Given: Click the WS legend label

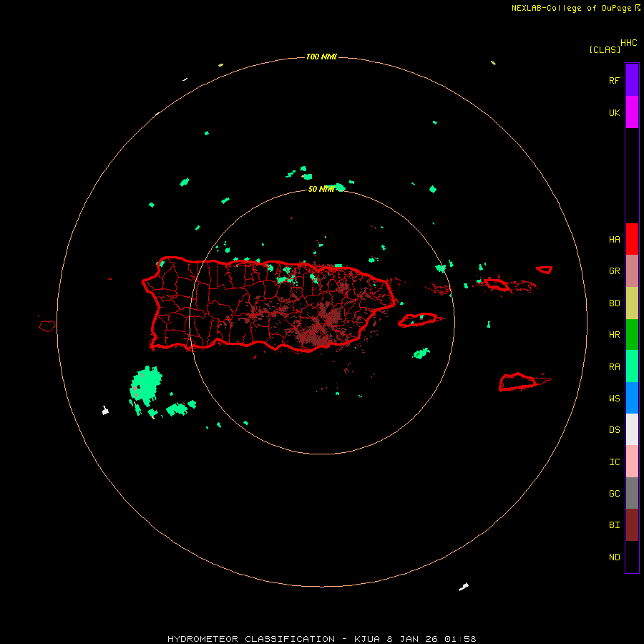Looking at the screenshot, I should (614, 399).
